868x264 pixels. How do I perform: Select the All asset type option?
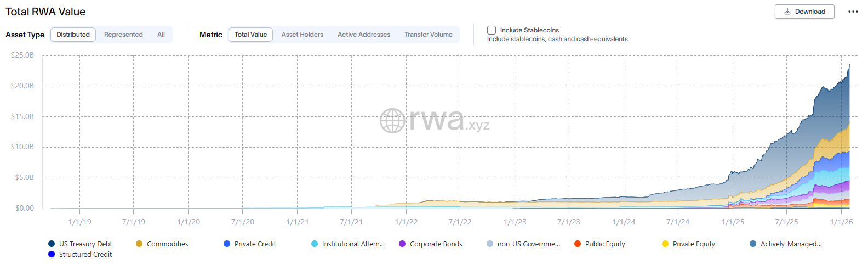point(161,35)
